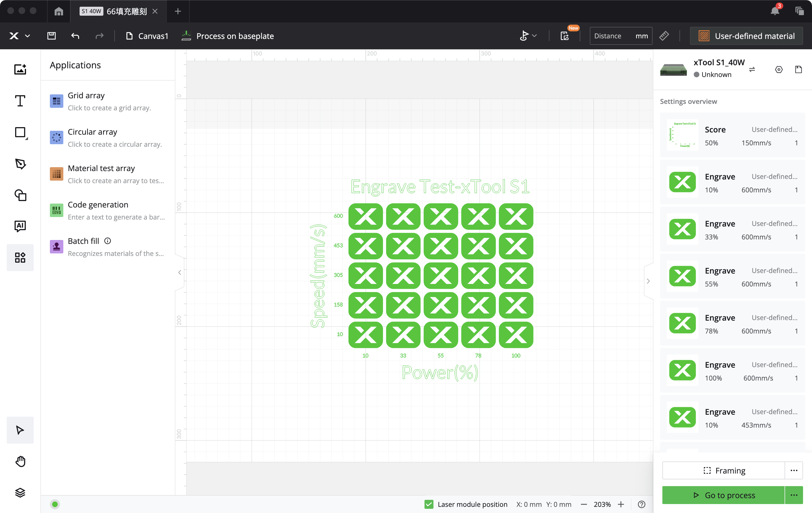The height and width of the screenshot is (513, 812).
Task: Open the Applications panel icon
Action: (20, 258)
